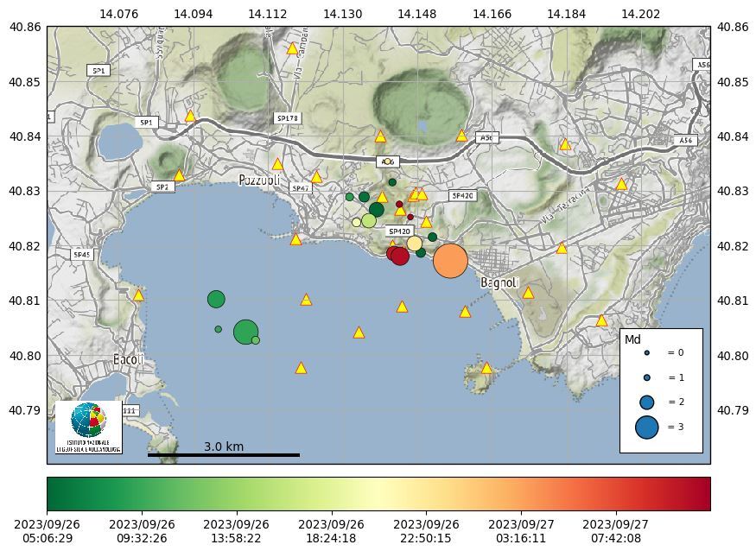This screenshot has height=551, width=756.
Task: Select the Md = 0 legend circle
Action: [x=646, y=352]
